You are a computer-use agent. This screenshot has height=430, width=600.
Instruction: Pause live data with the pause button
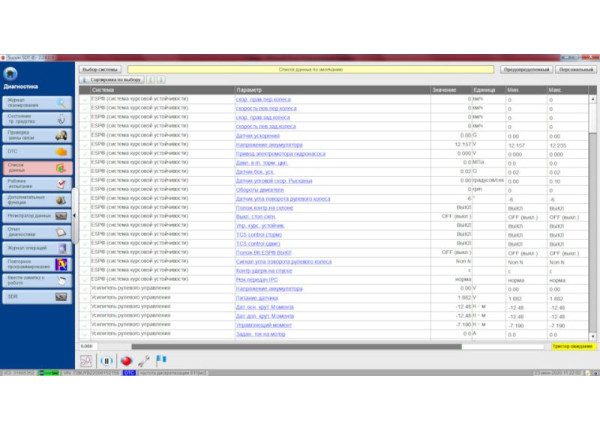[106, 361]
